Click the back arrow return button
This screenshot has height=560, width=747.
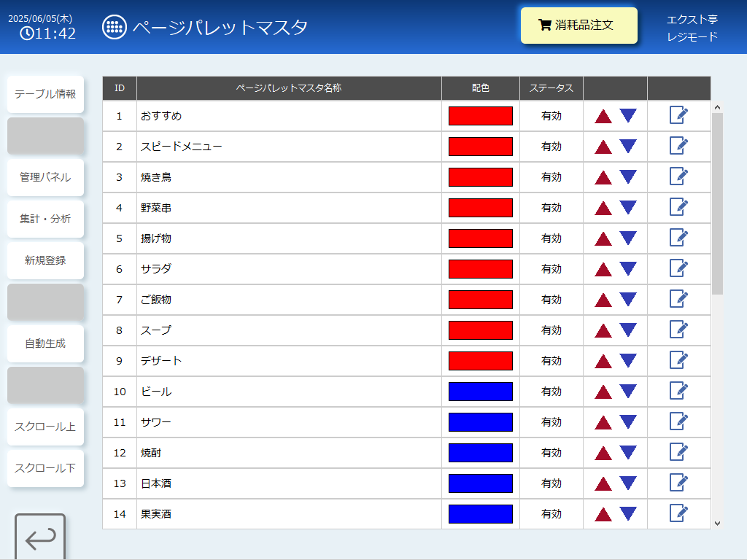click(40, 537)
